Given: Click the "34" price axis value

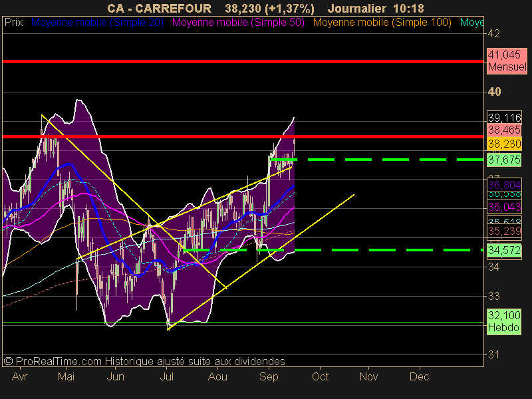Looking at the screenshot, I should (x=493, y=267).
